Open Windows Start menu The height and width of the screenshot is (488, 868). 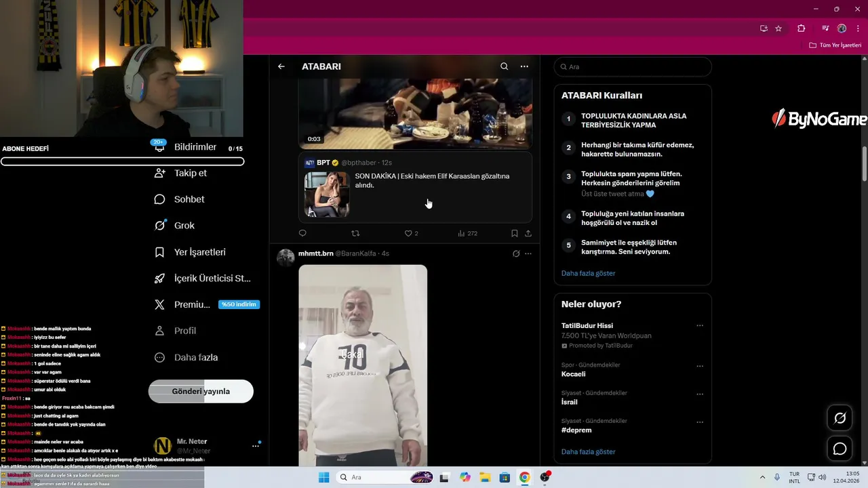click(324, 477)
